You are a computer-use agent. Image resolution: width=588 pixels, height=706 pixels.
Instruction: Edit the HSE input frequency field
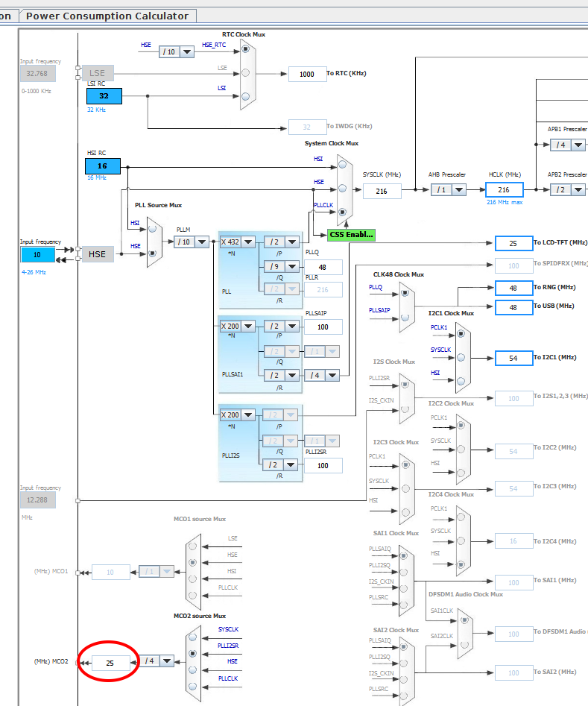click(x=37, y=255)
